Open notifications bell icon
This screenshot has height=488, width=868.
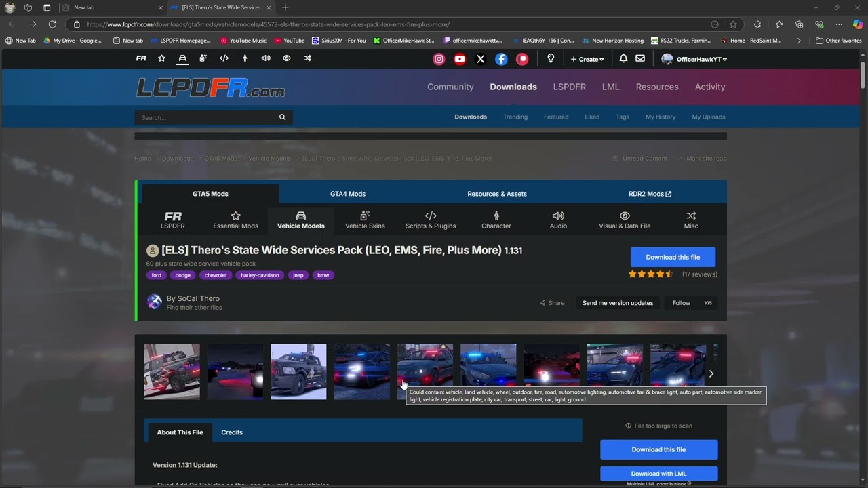[623, 59]
